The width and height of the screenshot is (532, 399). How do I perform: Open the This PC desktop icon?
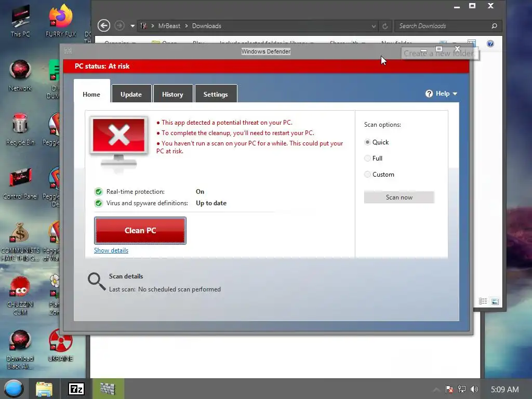point(20,21)
